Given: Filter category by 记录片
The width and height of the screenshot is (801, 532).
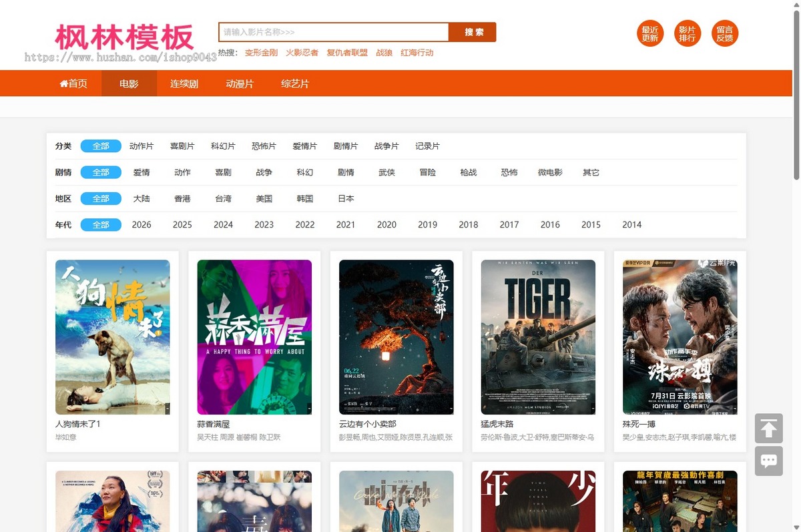Looking at the screenshot, I should pos(427,146).
